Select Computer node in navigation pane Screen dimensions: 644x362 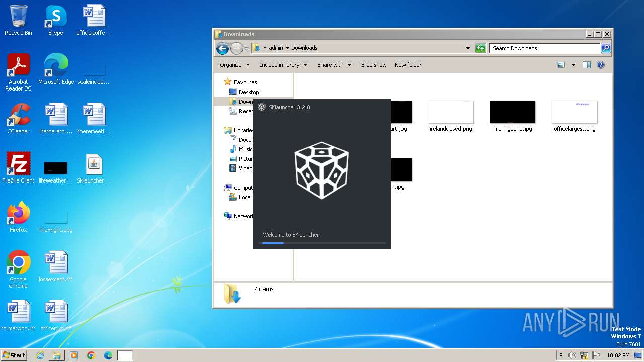click(x=238, y=188)
